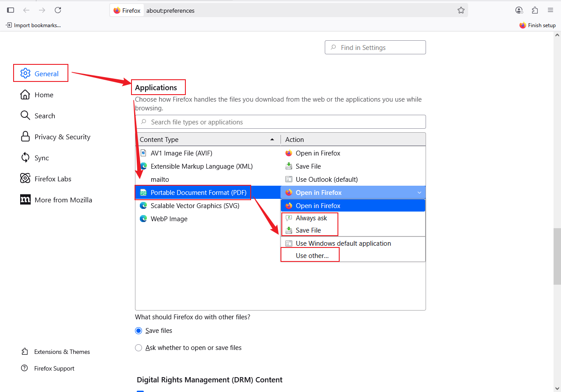Screen dimensions: 561x392
Task: Open the hamburger application menu
Action: pos(550,10)
